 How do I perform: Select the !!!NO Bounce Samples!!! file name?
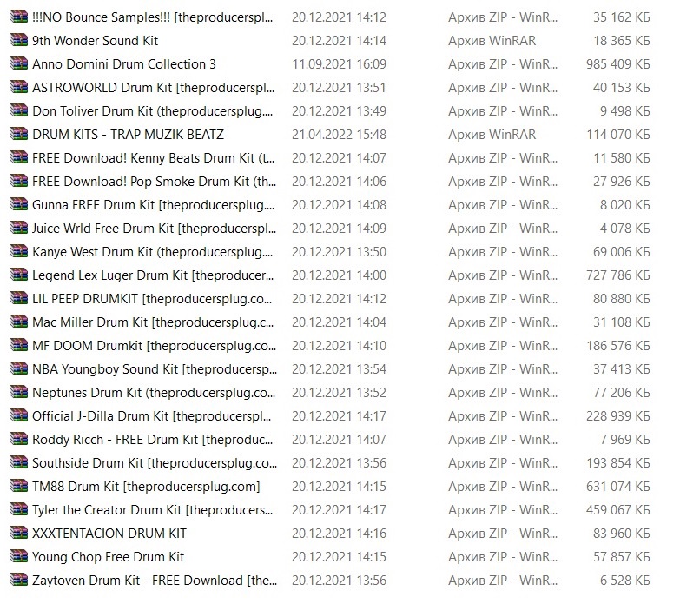152,17
